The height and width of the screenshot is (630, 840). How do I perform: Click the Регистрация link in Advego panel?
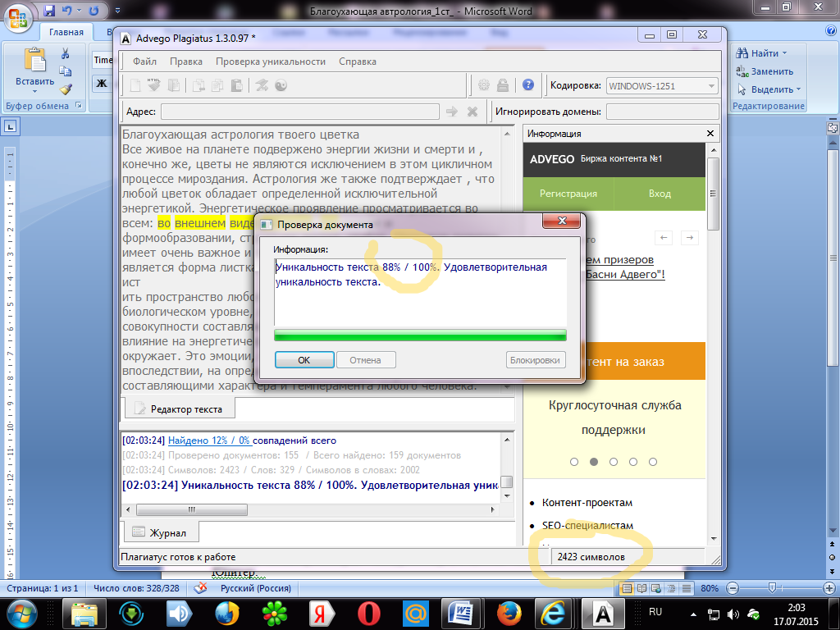coord(568,194)
